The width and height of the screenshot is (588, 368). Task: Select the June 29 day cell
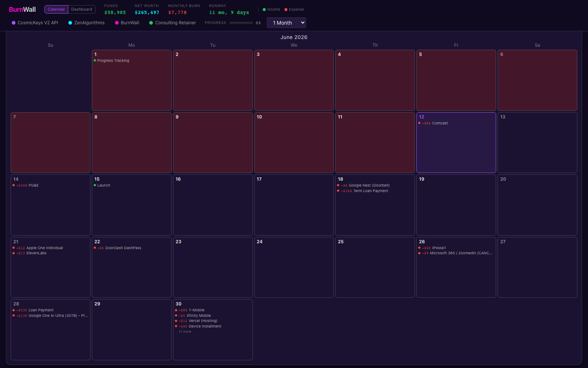tap(132, 330)
